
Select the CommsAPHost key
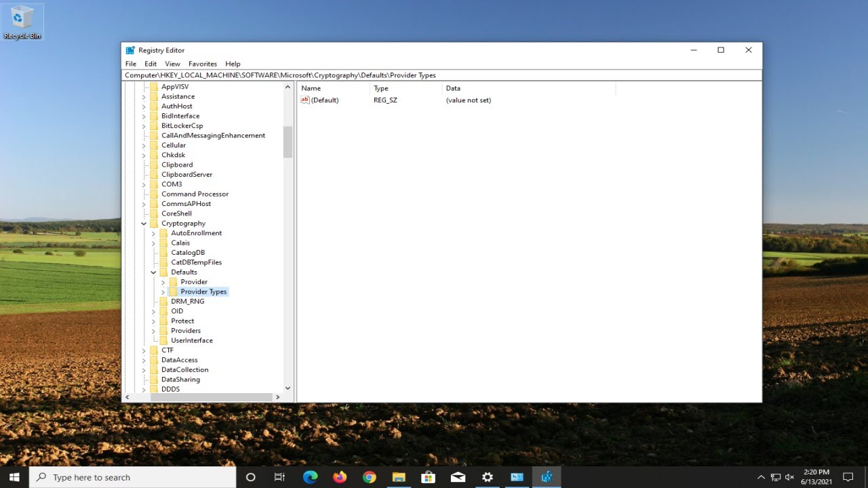(x=186, y=203)
